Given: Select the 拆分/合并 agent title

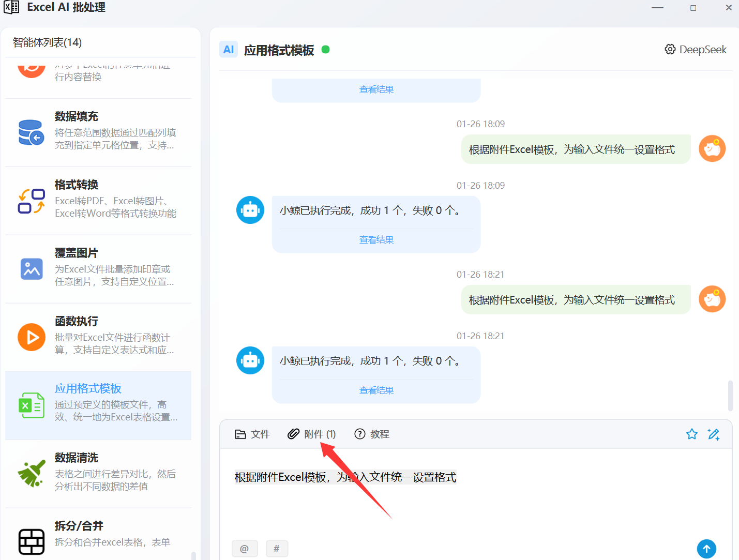Looking at the screenshot, I should (79, 526).
